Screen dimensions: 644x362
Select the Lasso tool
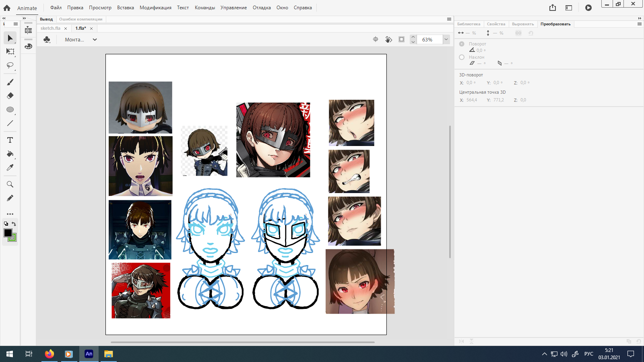pos(10,65)
